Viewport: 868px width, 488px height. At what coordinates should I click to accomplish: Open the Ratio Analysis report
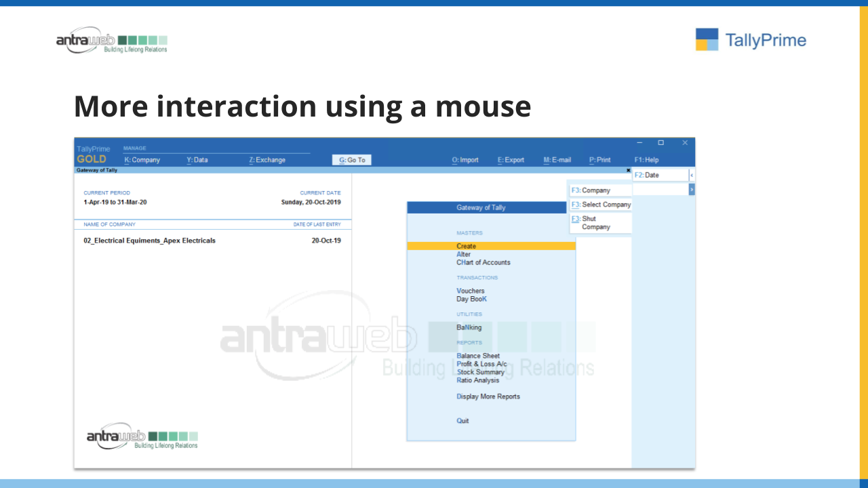coord(478,380)
